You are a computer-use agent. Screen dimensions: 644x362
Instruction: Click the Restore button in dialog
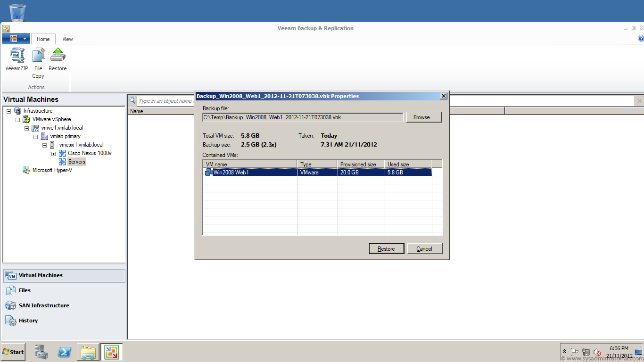(x=386, y=248)
